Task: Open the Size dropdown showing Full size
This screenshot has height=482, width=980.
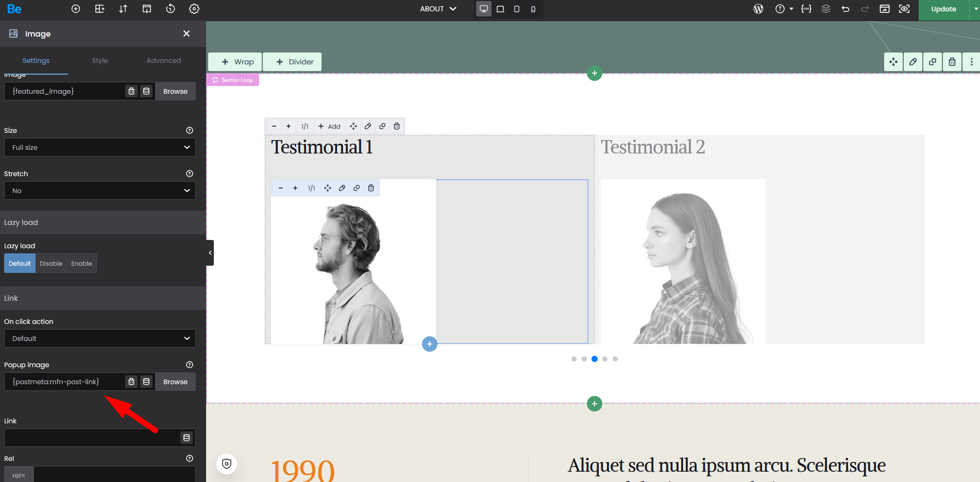Action: tap(100, 147)
